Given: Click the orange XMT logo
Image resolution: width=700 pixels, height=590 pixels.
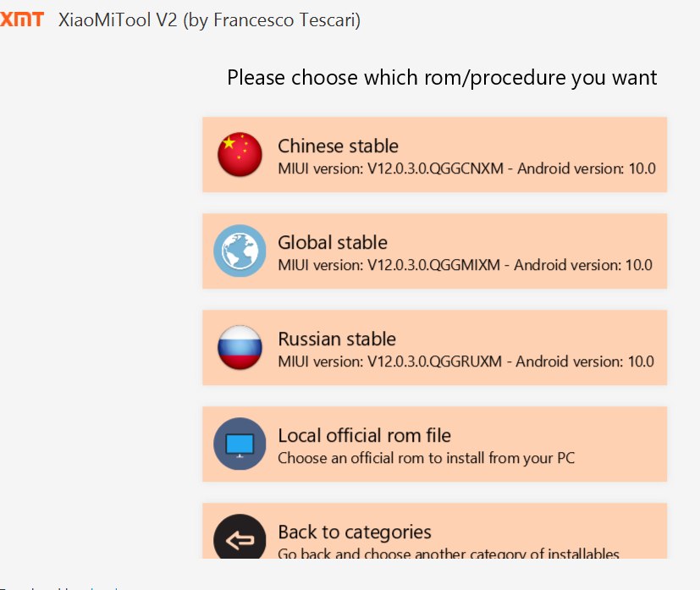Looking at the screenshot, I should coord(21,19).
